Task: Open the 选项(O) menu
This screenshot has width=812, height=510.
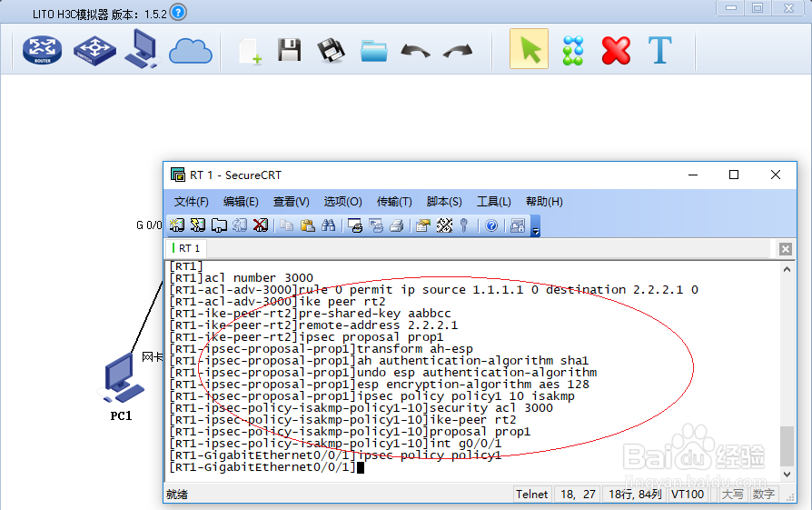Action: [342, 202]
